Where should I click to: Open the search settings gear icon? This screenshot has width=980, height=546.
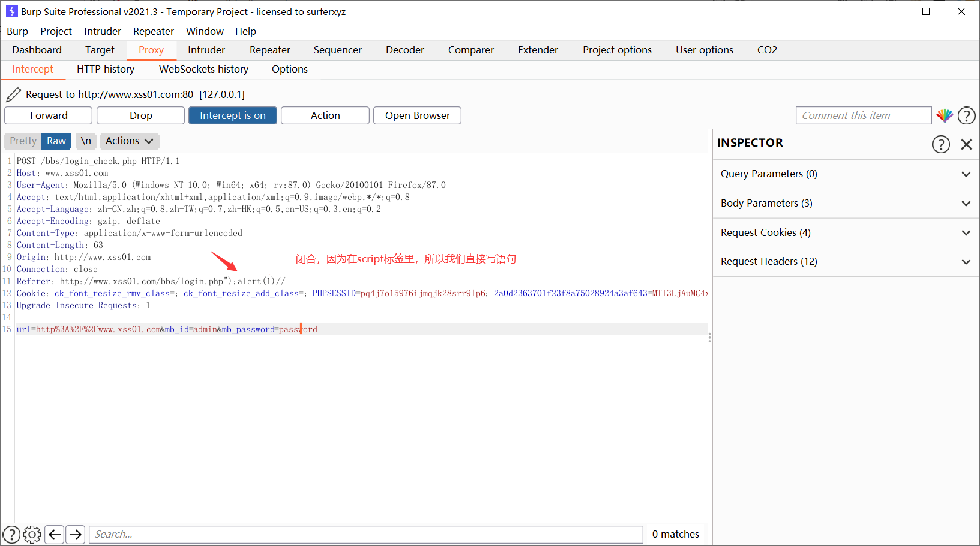(32, 535)
